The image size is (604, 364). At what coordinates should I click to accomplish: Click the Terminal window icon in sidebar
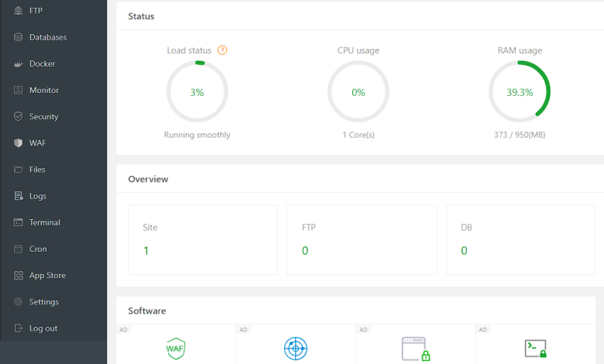[18, 222]
